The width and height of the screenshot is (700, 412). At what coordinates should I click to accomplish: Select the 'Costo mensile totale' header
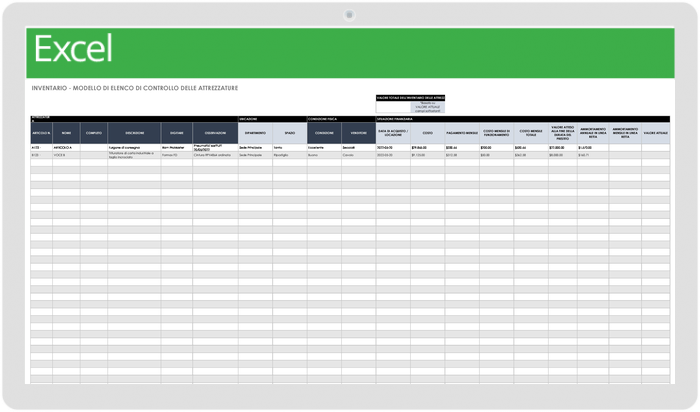(531, 133)
